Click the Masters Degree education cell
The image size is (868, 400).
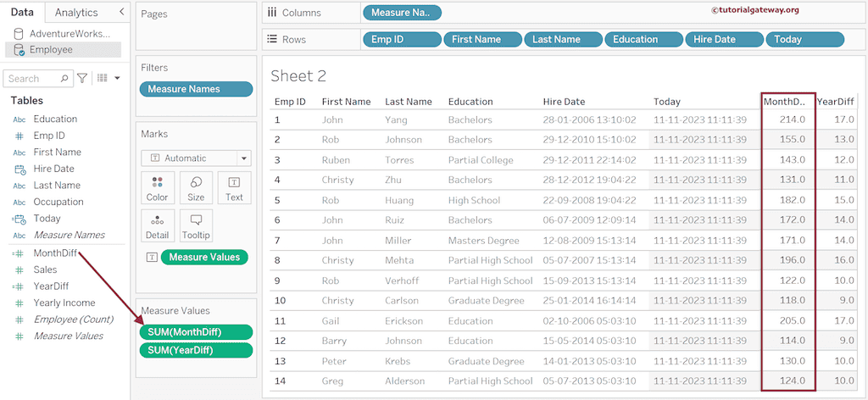484,241
